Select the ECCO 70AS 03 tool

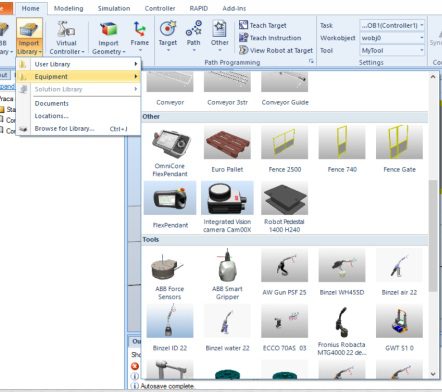click(x=285, y=329)
